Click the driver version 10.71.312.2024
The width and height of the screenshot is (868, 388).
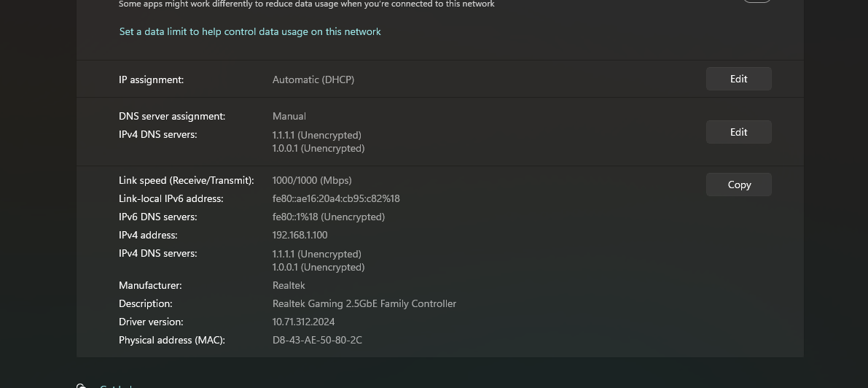[x=303, y=322]
